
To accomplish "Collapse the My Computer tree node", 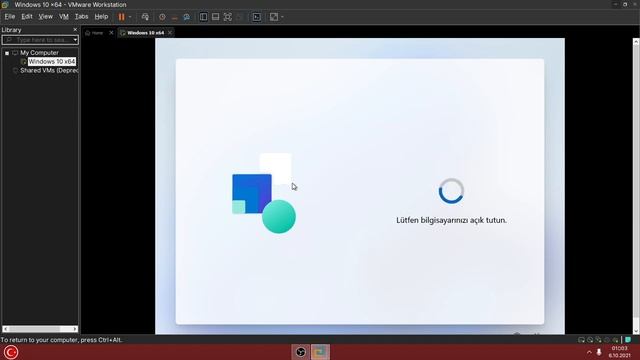I will [x=7, y=53].
